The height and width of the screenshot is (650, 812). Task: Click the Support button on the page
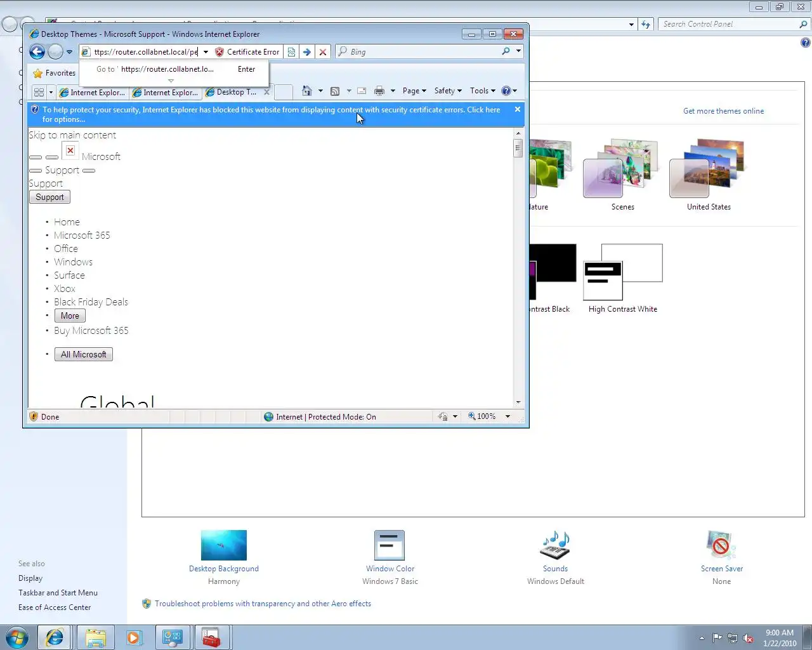tap(49, 197)
